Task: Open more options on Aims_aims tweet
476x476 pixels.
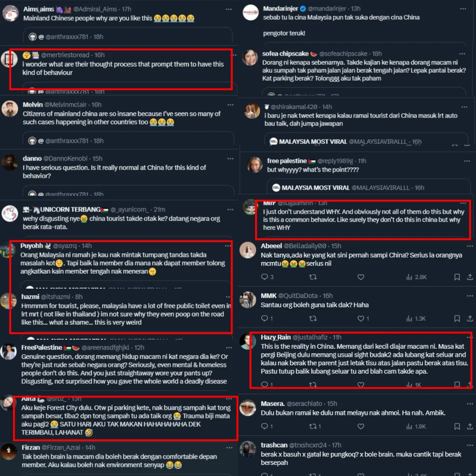Action: pyautogui.click(x=228, y=10)
